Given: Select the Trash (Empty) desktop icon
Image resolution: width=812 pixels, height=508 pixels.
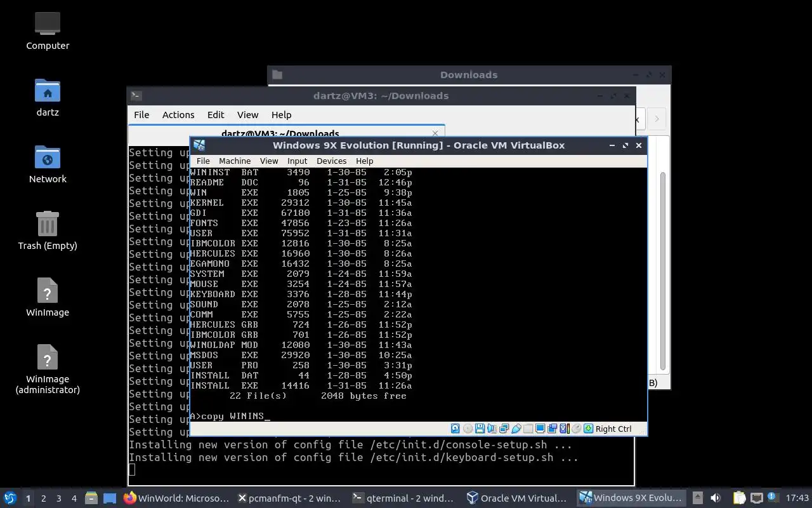Looking at the screenshot, I should 48,231.
